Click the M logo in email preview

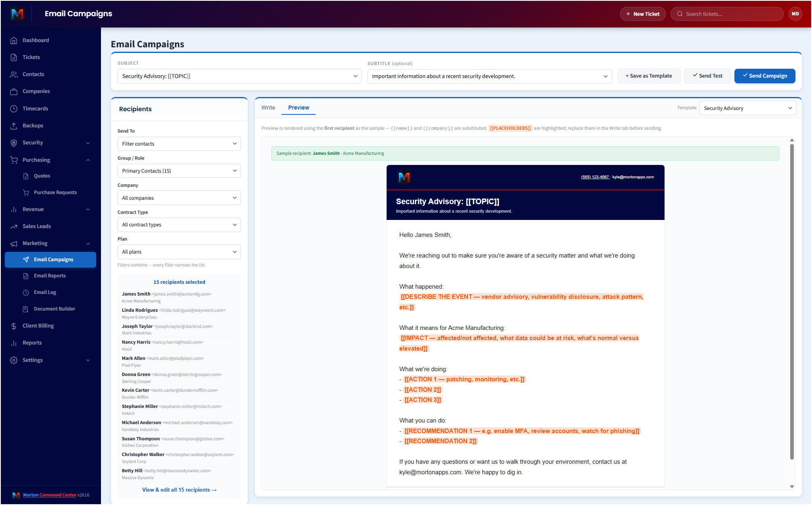click(404, 177)
